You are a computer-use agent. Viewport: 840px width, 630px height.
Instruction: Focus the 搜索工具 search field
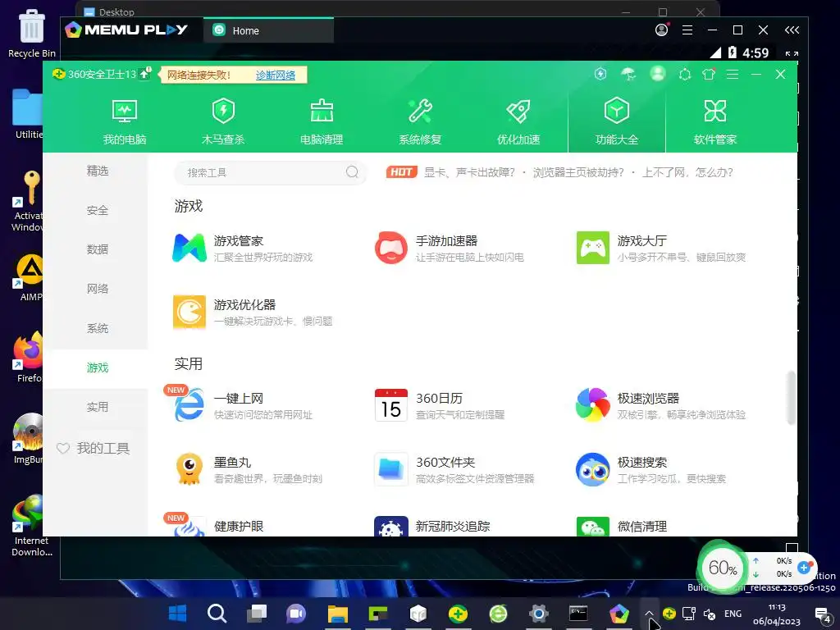[270, 172]
